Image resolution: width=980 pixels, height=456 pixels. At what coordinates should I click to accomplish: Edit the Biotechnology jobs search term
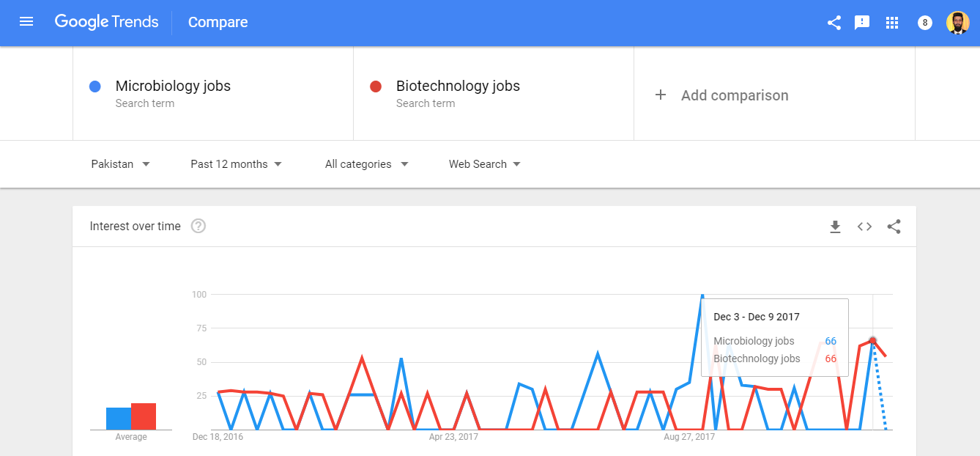pyautogui.click(x=458, y=87)
